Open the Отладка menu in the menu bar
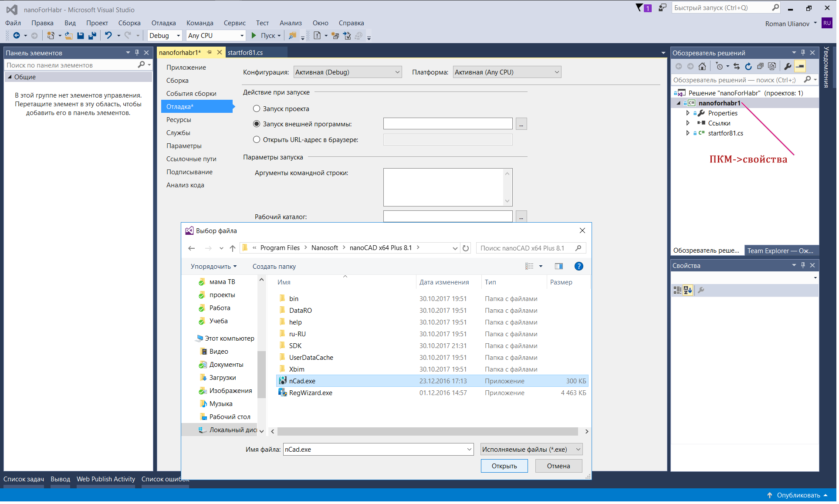Image resolution: width=839 pixels, height=504 pixels. click(x=163, y=23)
